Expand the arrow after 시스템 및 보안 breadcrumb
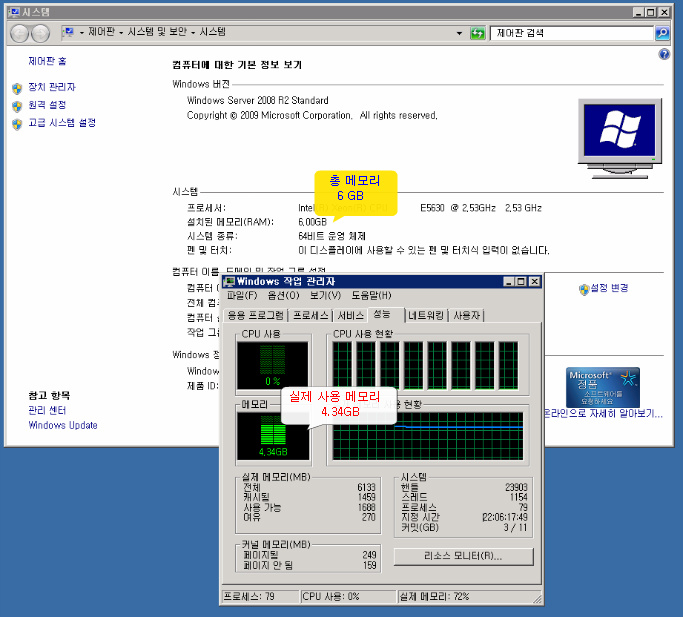Screen dimensions: 683x617 click(x=193, y=33)
